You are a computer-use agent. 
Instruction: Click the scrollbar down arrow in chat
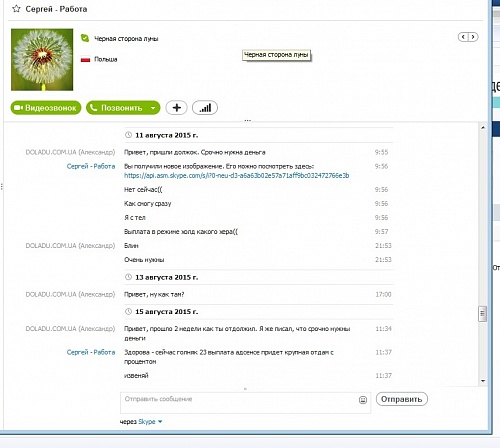pos(483,381)
